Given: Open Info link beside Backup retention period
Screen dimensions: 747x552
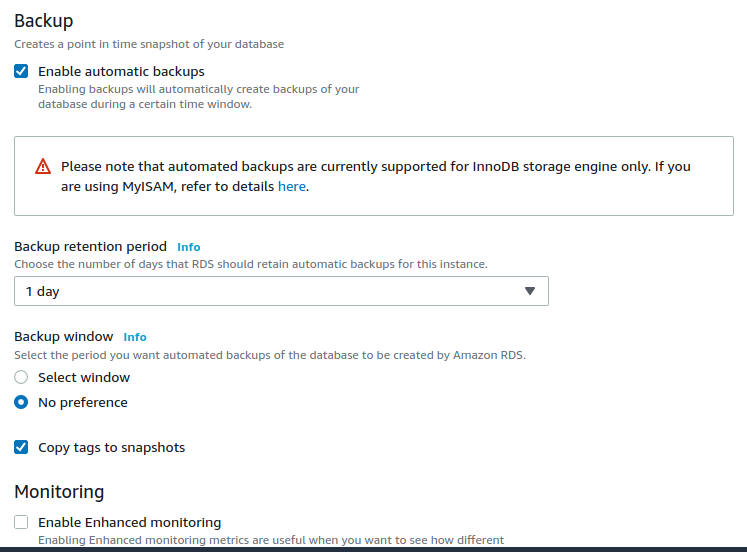Looking at the screenshot, I should pos(189,247).
